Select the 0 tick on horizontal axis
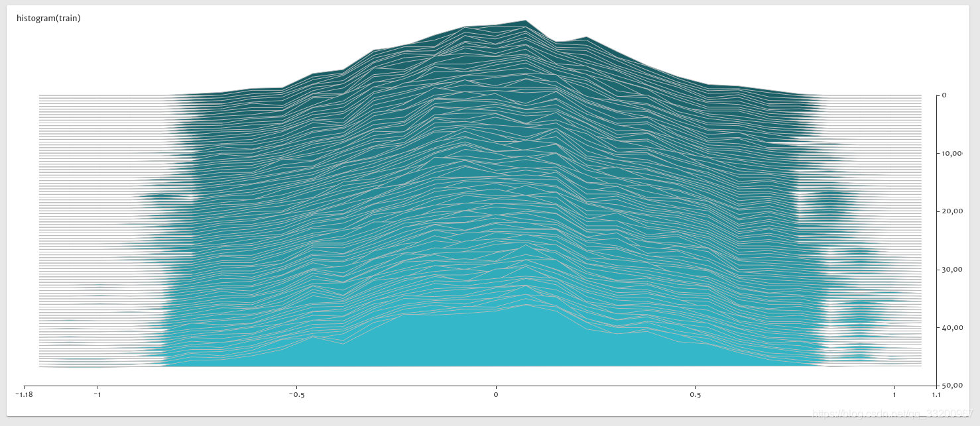Image resolution: width=980 pixels, height=426 pixels. [495, 394]
